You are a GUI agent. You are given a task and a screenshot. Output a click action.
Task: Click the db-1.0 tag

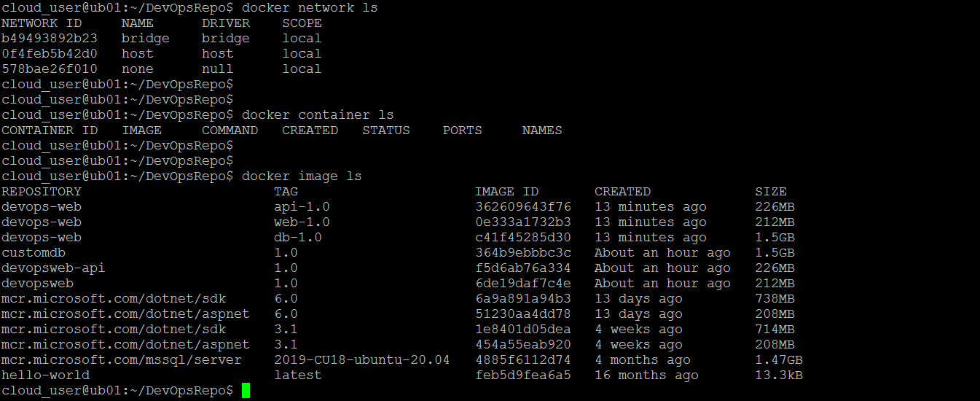298,238
